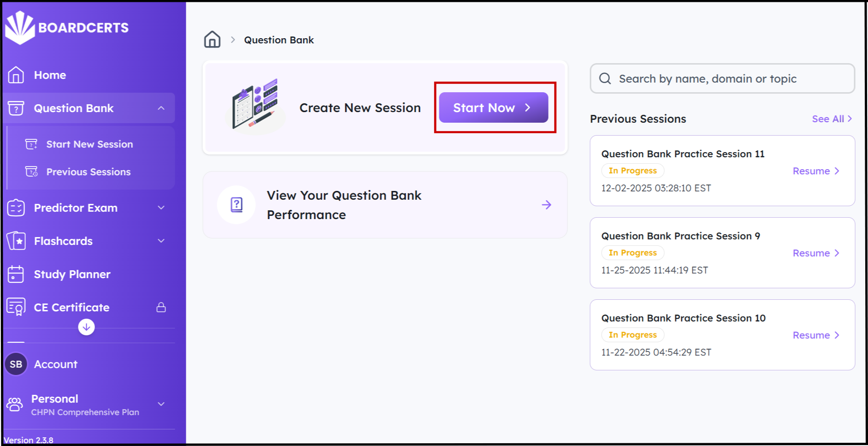The width and height of the screenshot is (868, 446).
Task: Expand the Flashcards submenu chevron
Action: tap(161, 241)
